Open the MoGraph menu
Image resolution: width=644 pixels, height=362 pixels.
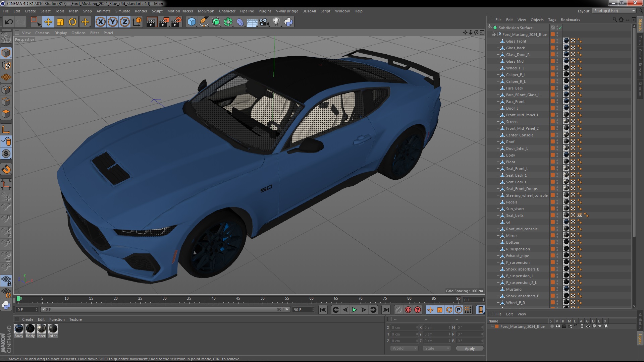(206, 11)
